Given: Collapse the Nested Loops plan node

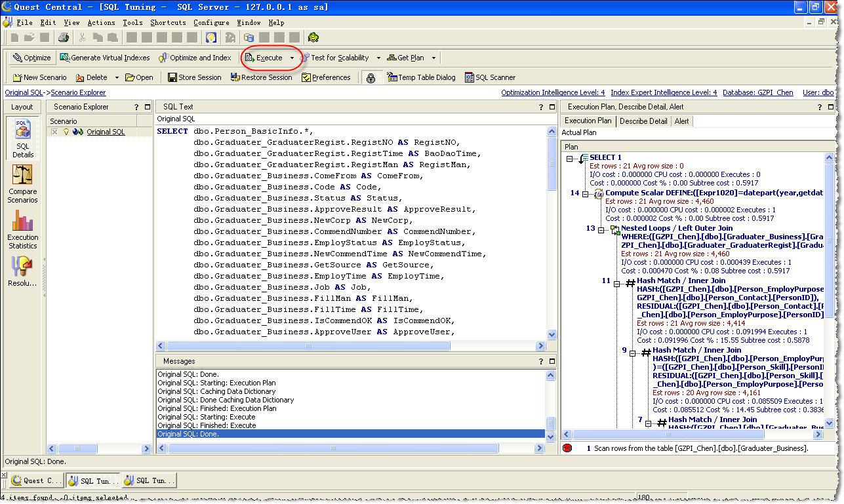Looking at the screenshot, I should (601, 229).
